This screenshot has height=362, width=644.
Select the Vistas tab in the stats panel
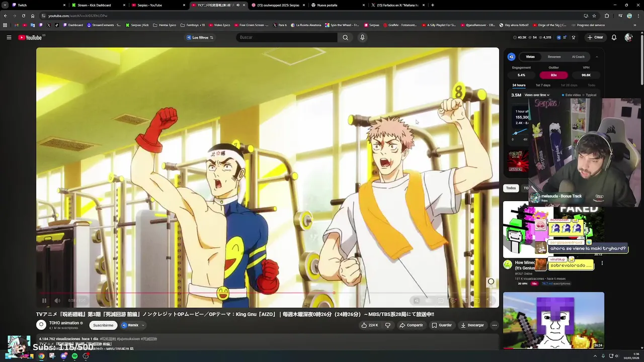pyautogui.click(x=530, y=57)
